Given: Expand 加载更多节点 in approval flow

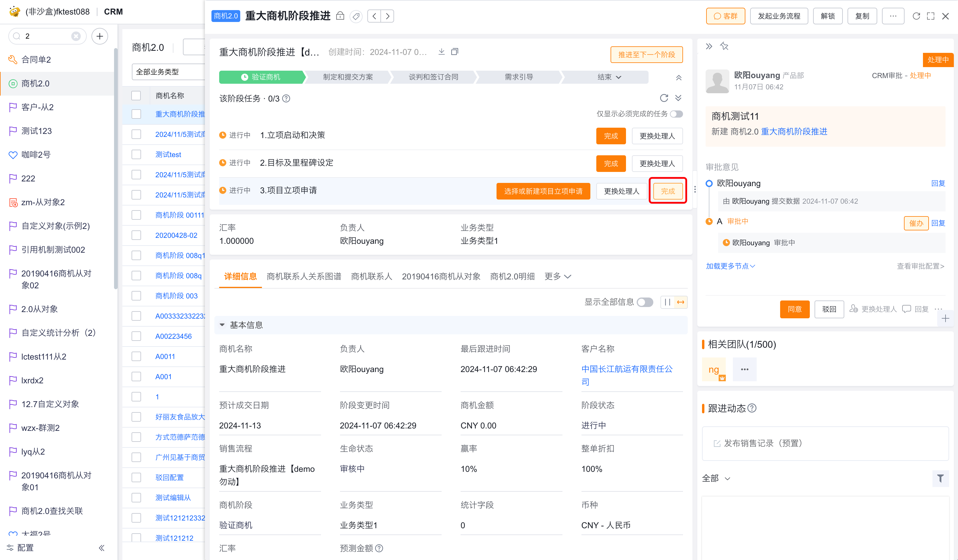Looking at the screenshot, I should [x=730, y=266].
